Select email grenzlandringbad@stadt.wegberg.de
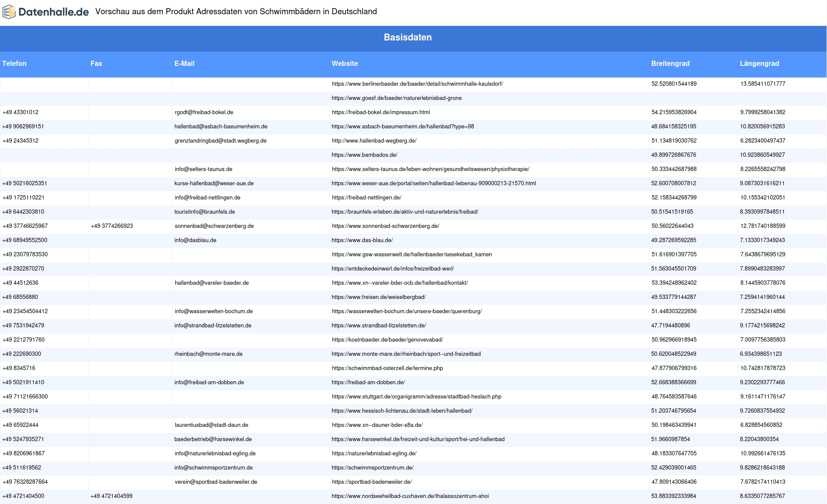The image size is (827, 504). click(221, 141)
